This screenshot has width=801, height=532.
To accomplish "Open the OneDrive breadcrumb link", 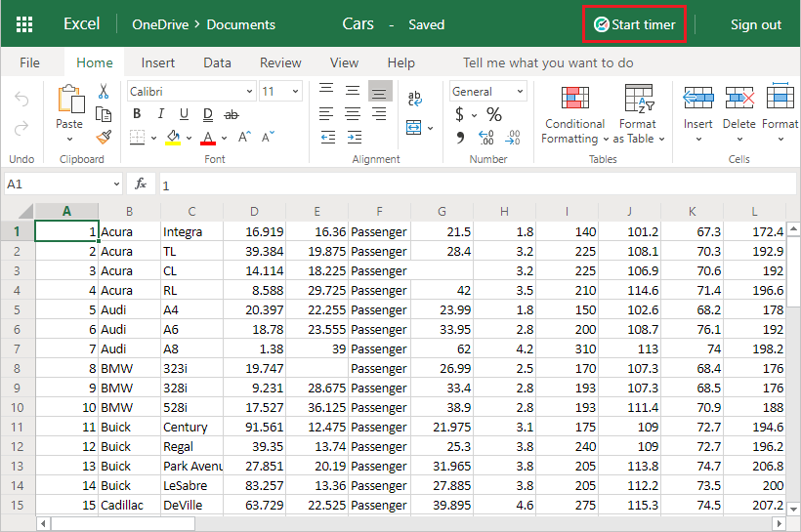I will point(160,24).
